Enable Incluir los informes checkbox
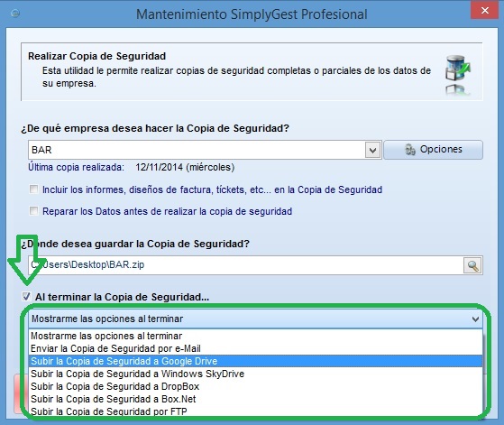Image resolution: width=504 pixels, height=425 pixels. (33, 189)
